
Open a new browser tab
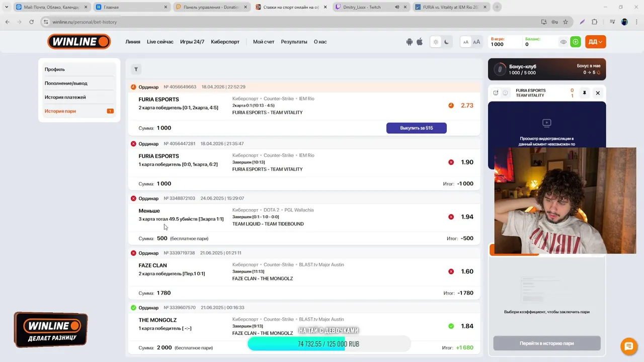[497, 7]
